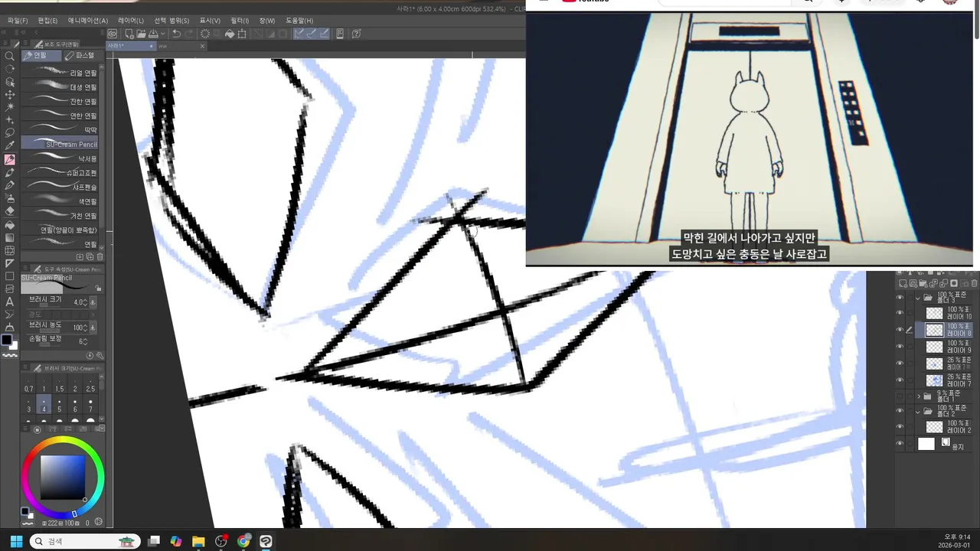This screenshot has width=980, height=551.
Task: Open help with the question mark icon
Action: click(x=356, y=34)
